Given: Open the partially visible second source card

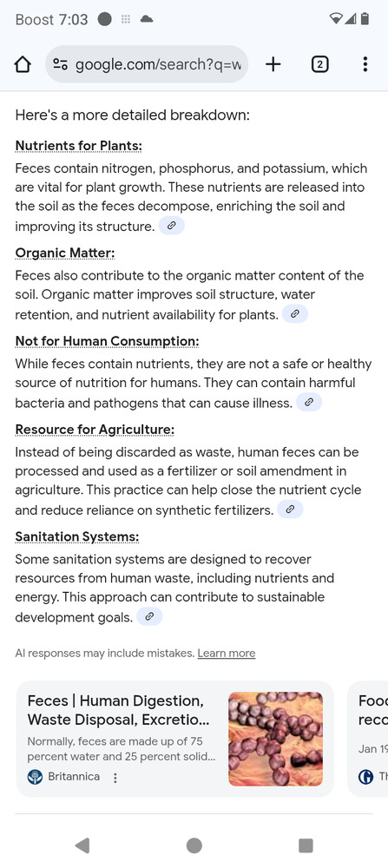Looking at the screenshot, I should click(367, 739).
